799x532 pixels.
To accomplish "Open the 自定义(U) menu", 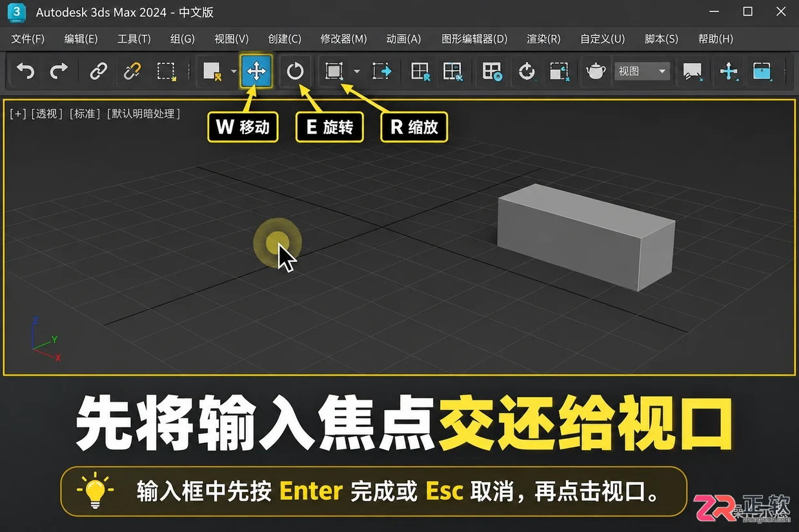I will click(603, 39).
